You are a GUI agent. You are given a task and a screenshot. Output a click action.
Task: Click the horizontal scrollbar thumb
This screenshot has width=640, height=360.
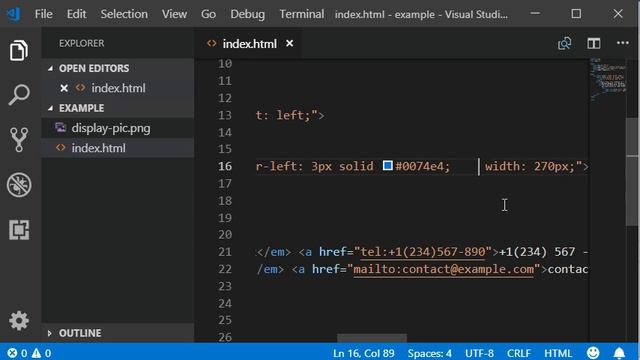coord(372,338)
